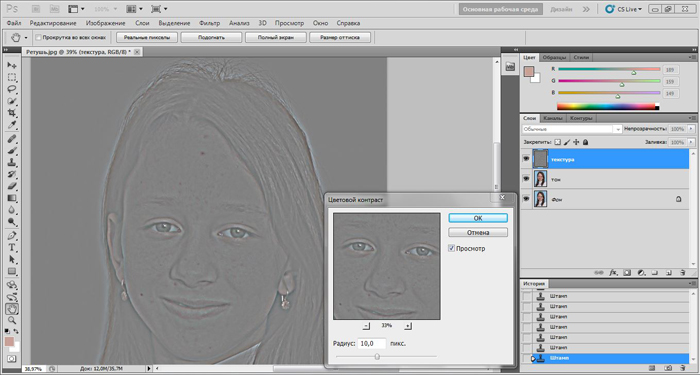700x375 pixels.
Task: Select the Eraser tool
Action: pyautogui.click(x=12, y=186)
